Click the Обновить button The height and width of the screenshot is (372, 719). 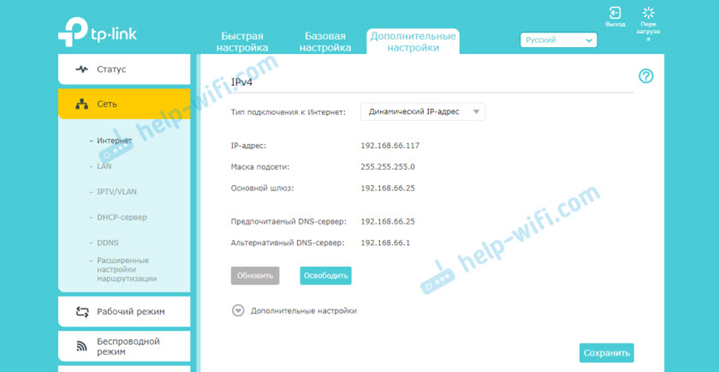[x=255, y=276]
